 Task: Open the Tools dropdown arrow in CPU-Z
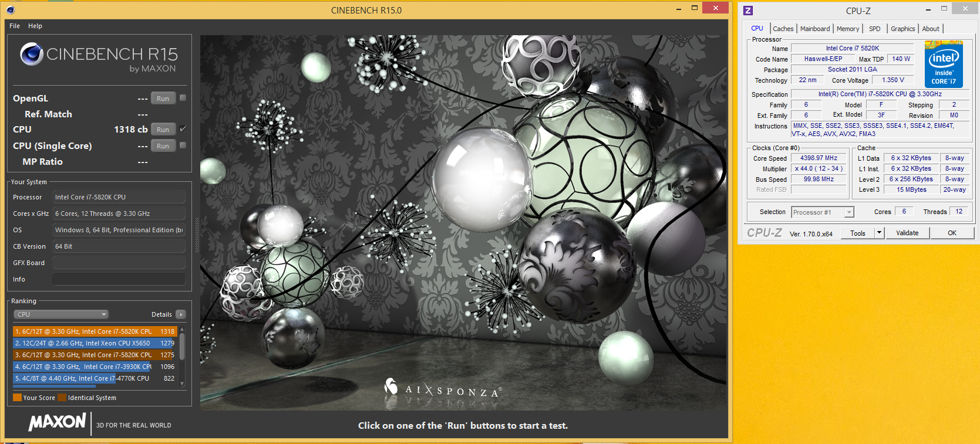click(x=879, y=233)
